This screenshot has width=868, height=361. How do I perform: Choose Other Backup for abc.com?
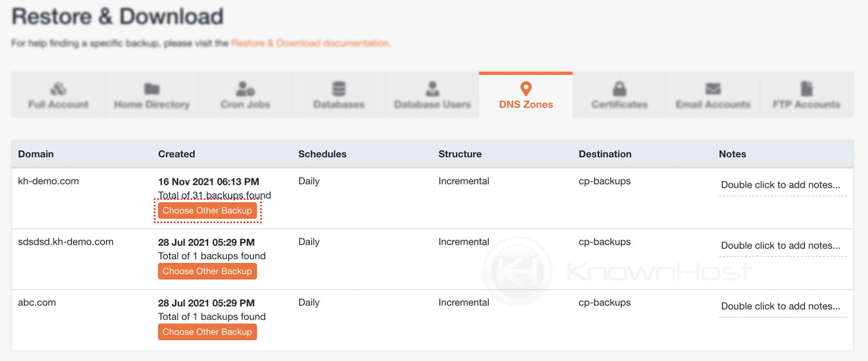coord(207,332)
